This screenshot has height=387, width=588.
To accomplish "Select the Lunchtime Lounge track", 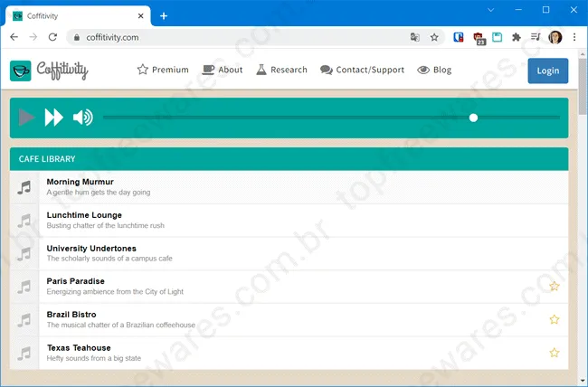I will (289, 221).
